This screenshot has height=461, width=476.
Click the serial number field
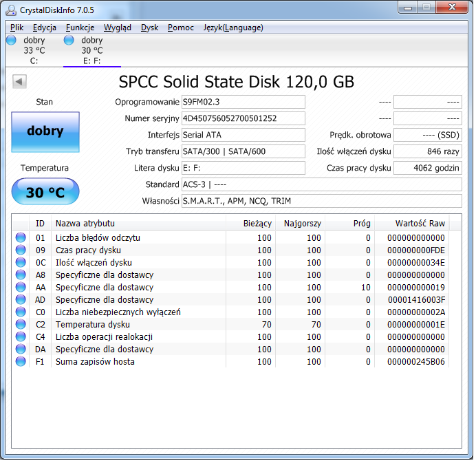pos(244,118)
